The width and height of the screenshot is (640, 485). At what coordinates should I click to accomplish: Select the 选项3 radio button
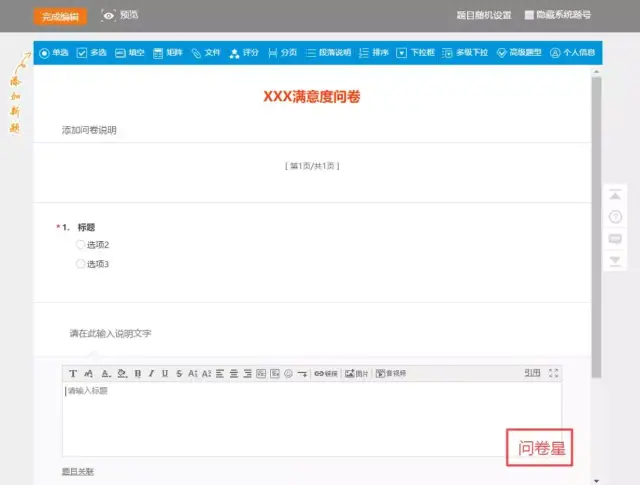click(x=80, y=264)
